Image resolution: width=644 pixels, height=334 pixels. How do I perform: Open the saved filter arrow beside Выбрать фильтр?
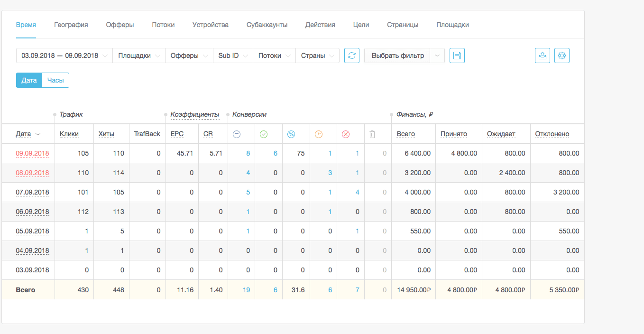437,56
